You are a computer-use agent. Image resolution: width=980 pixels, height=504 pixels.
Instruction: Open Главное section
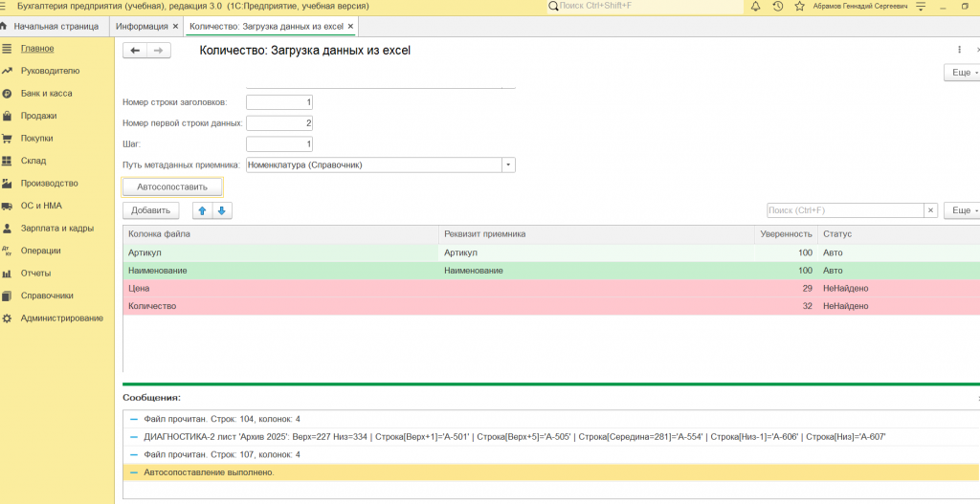tap(37, 49)
